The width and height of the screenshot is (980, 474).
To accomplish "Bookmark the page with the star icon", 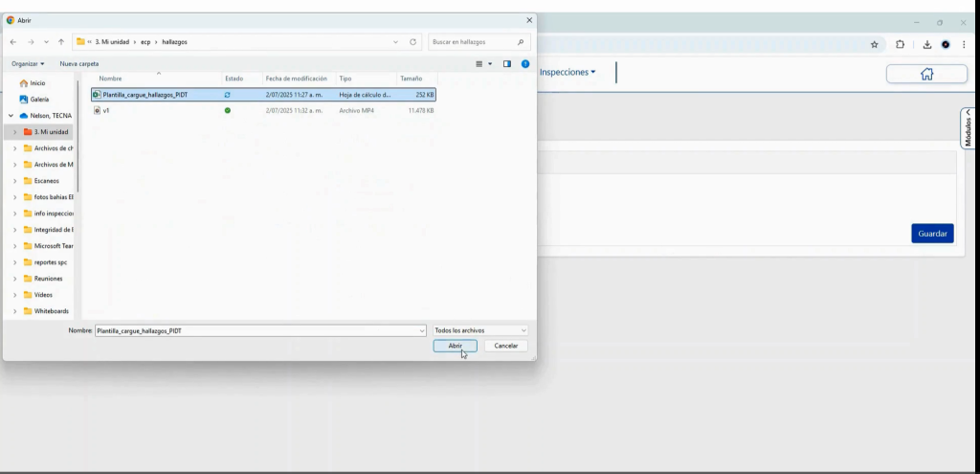I will 874,44.
